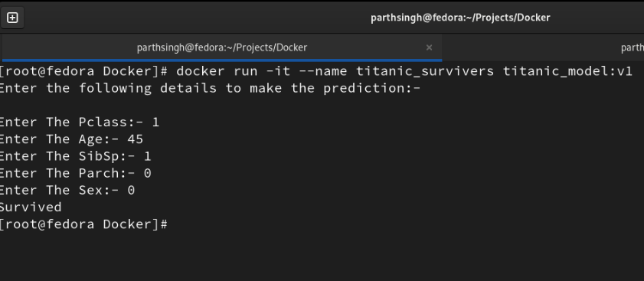Open a new terminal tab with plus icon
Image resolution: width=644 pixels, height=281 pixels.
[x=12, y=18]
